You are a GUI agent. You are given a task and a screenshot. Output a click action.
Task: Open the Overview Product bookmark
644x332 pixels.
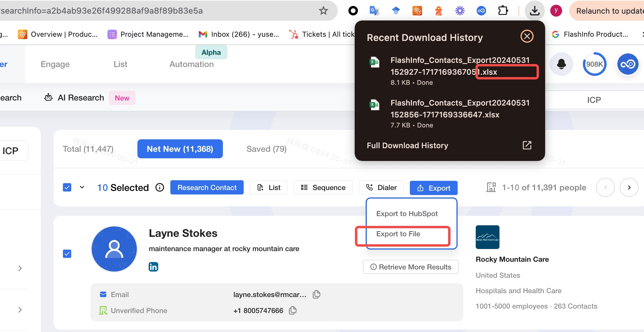(58, 34)
